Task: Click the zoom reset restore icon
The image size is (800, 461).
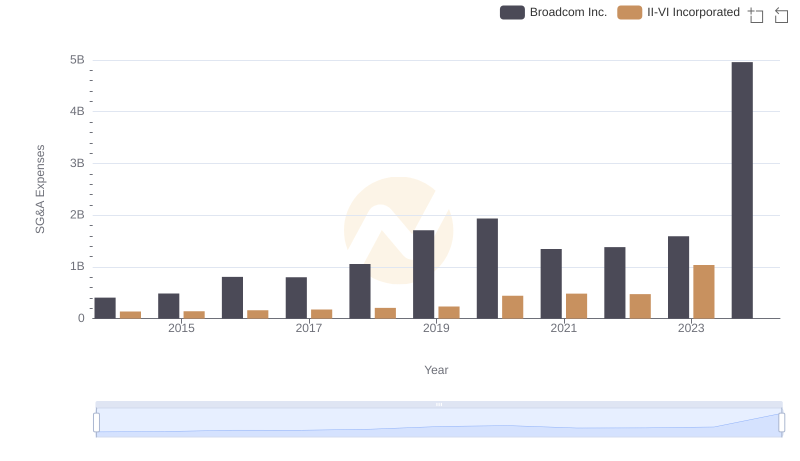Action: (781, 15)
